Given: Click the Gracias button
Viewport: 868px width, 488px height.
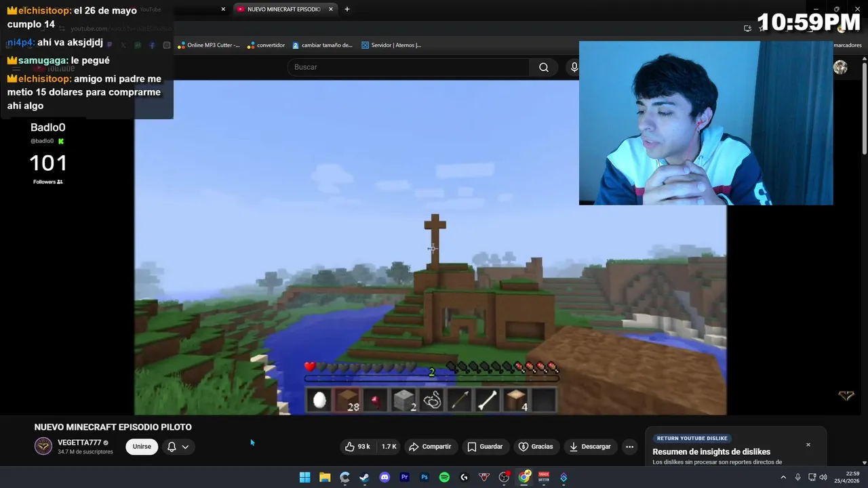Looking at the screenshot, I should pyautogui.click(x=536, y=447).
